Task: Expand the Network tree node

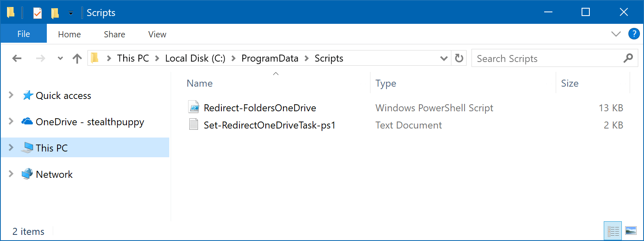Action: [x=11, y=174]
